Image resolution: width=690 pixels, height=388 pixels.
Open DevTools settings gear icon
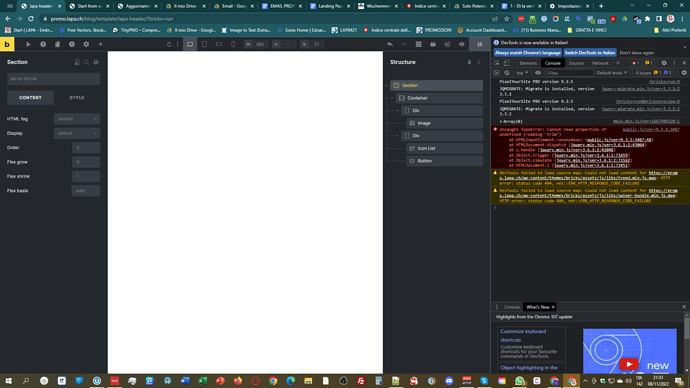[x=664, y=63]
